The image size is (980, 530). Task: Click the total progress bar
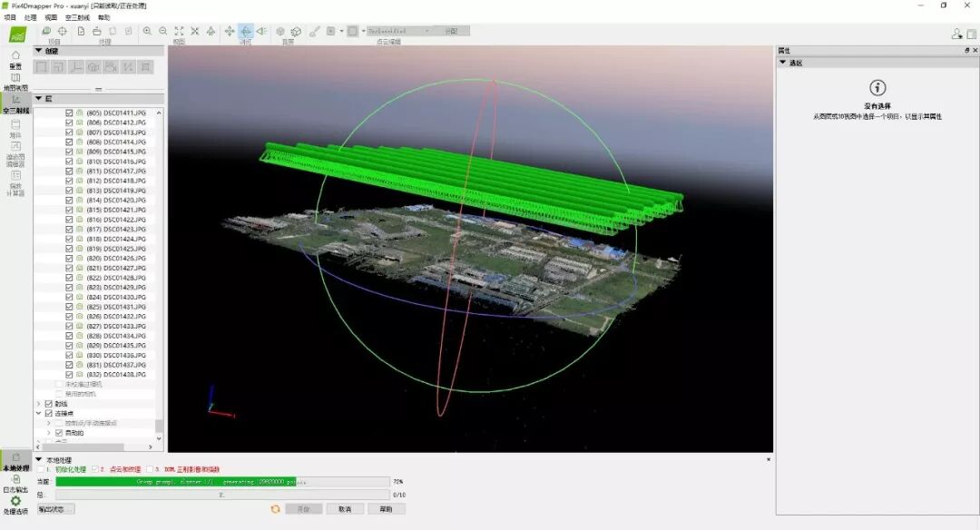[222, 495]
